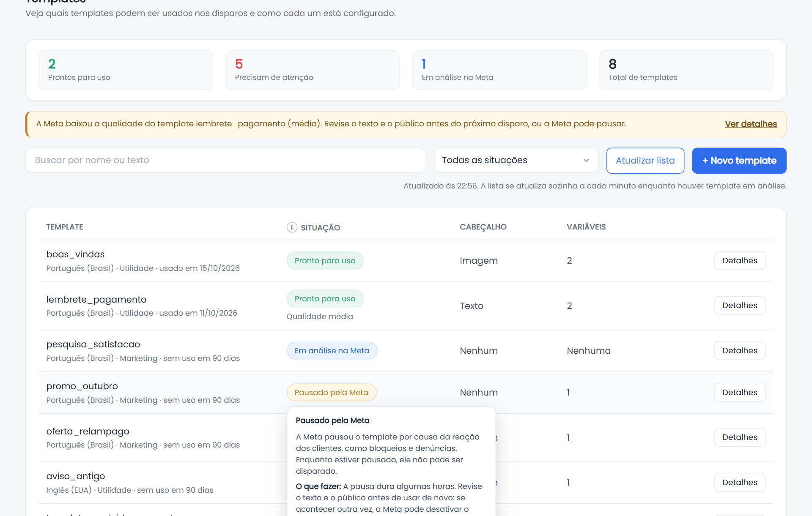Click the Pausado pela Meta status badge
The image size is (812, 516).
click(x=331, y=392)
